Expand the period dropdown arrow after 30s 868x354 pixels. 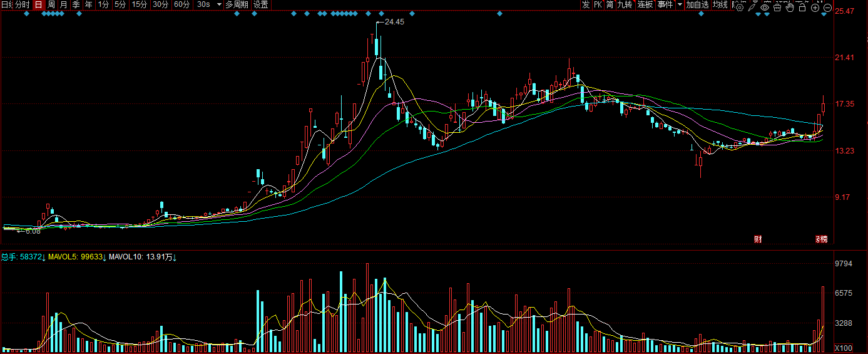click(x=218, y=4)
